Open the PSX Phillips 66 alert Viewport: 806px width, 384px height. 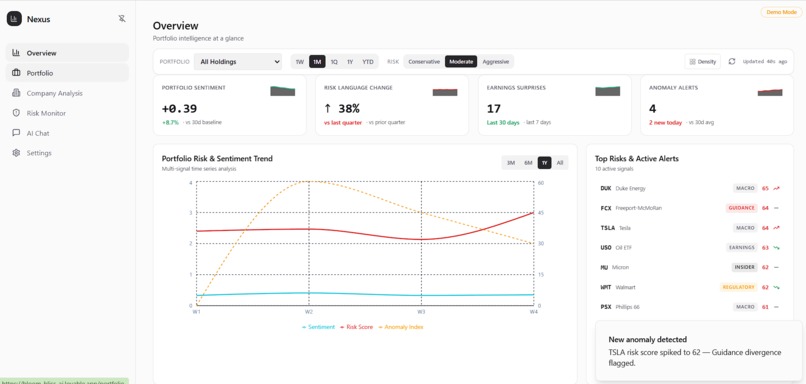pos(690,307)
